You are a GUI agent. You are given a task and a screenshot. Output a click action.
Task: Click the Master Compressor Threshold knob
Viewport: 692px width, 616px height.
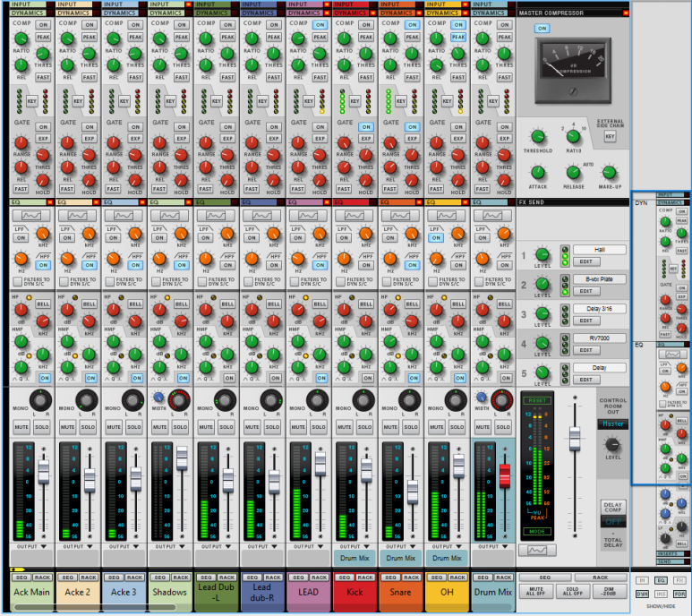point(538,137)
